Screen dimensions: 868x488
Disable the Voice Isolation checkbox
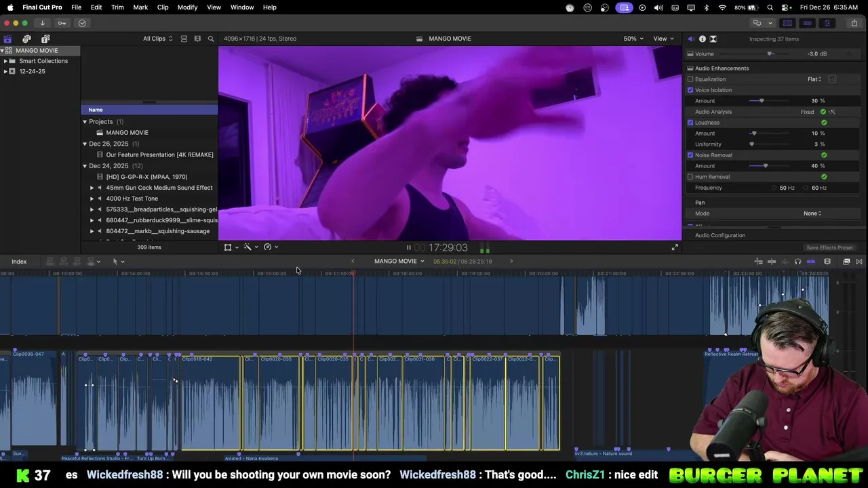click(690, 90)
